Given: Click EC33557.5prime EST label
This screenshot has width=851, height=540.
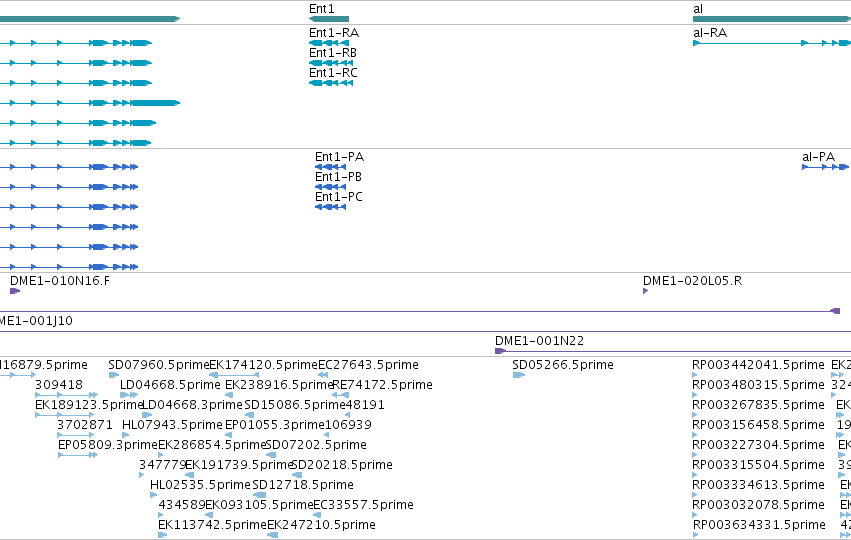Looking at the screenshot, I should tap(363, 505).
